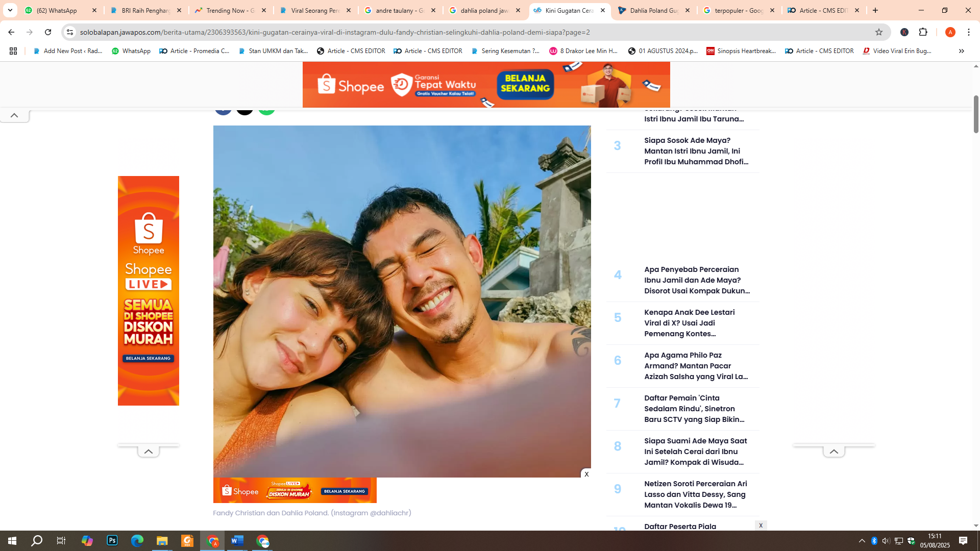Click the Fandy Christian and Dahlia Poland photo
Image resolution: width=980 pixels, height=551 pixels.
pyautogui.click(x=402, y=301)
